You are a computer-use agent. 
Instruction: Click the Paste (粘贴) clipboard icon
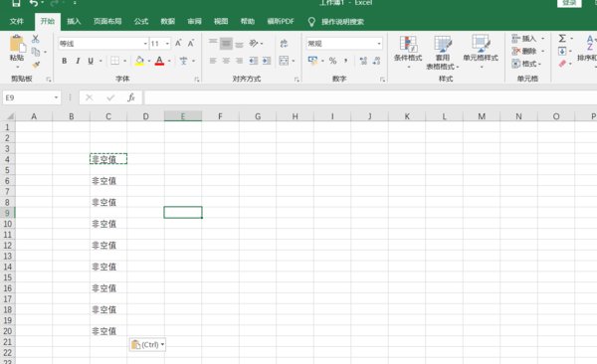click(x=16, y=44)
